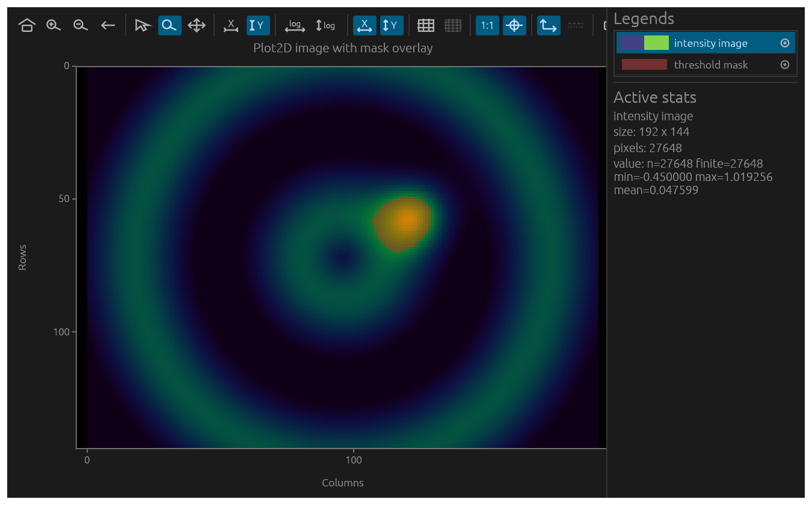The height and width of the screenshot is (505, 812).
Task: Click intensity image colormap swatch
Action: (644, 43)
